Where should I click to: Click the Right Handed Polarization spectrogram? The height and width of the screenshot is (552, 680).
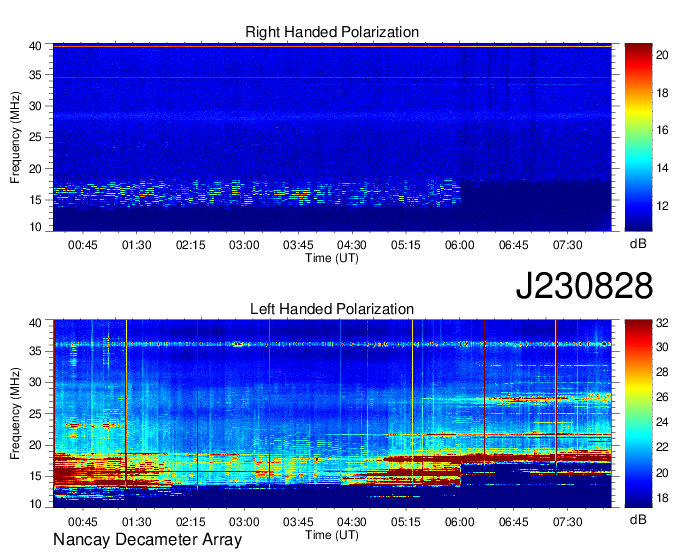(332, 137)
